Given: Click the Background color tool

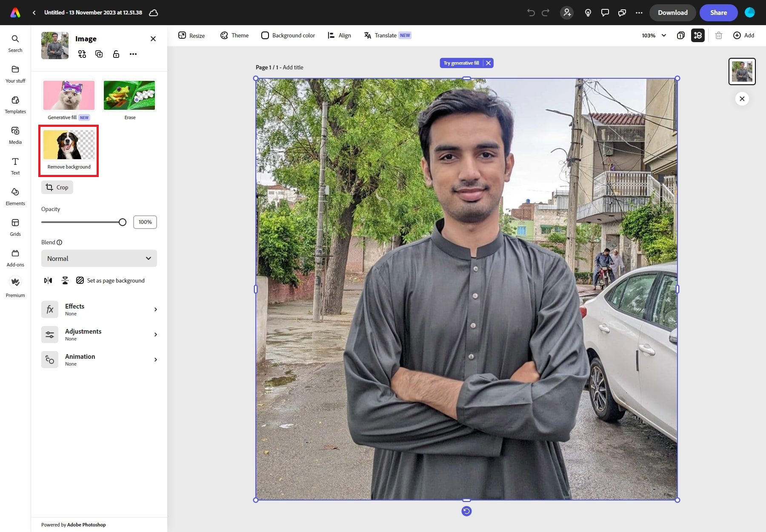Looking at the screenshot, I should (x=288, y=35).
